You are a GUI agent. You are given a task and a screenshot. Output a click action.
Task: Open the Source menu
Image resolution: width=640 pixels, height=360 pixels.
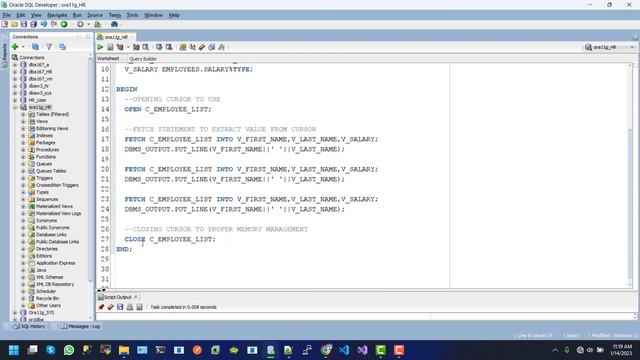point(95,15)
